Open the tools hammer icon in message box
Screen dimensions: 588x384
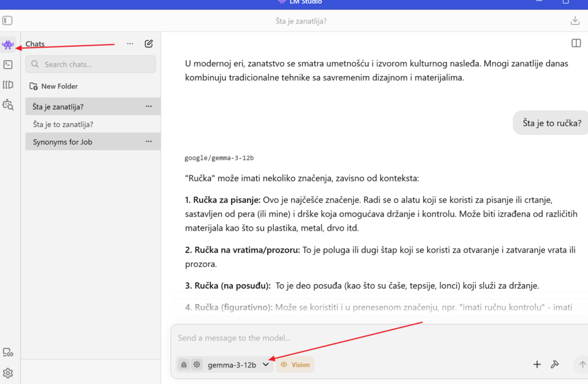[x=554, y=364]
